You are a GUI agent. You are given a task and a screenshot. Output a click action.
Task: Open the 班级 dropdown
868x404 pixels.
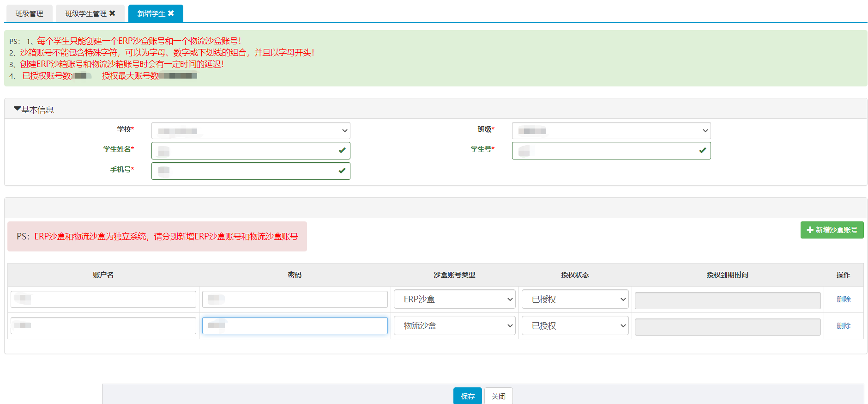pos(611,131)
